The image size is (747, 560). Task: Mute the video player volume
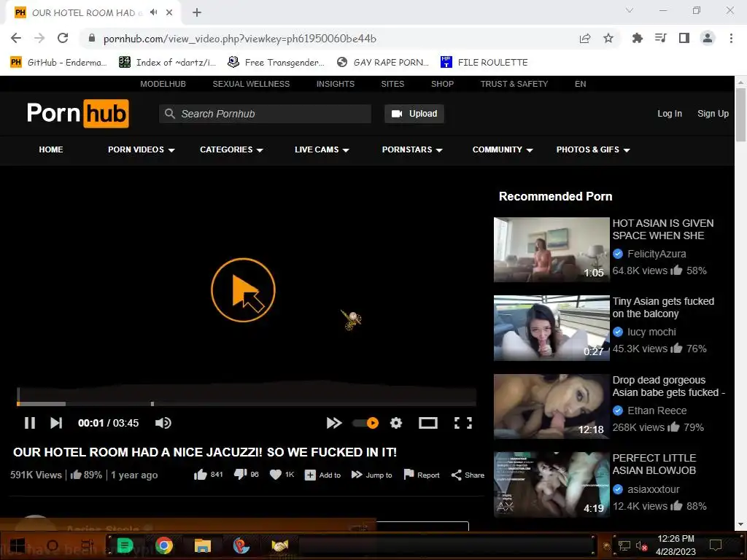[163, 423]
